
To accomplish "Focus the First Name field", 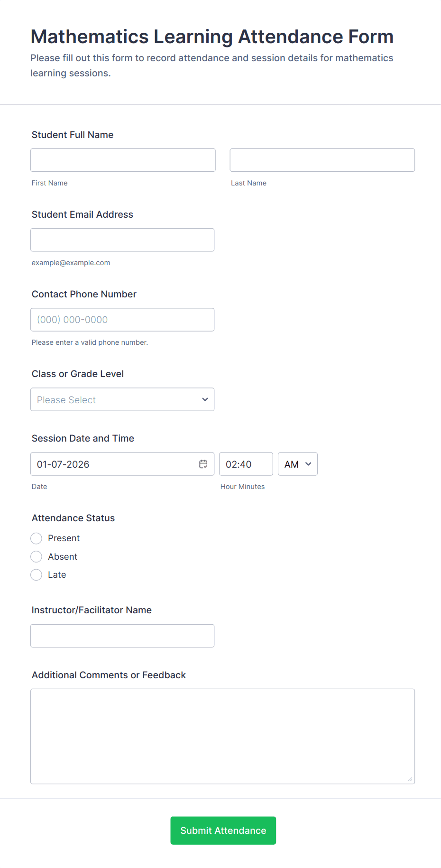I will coord(123,160).
